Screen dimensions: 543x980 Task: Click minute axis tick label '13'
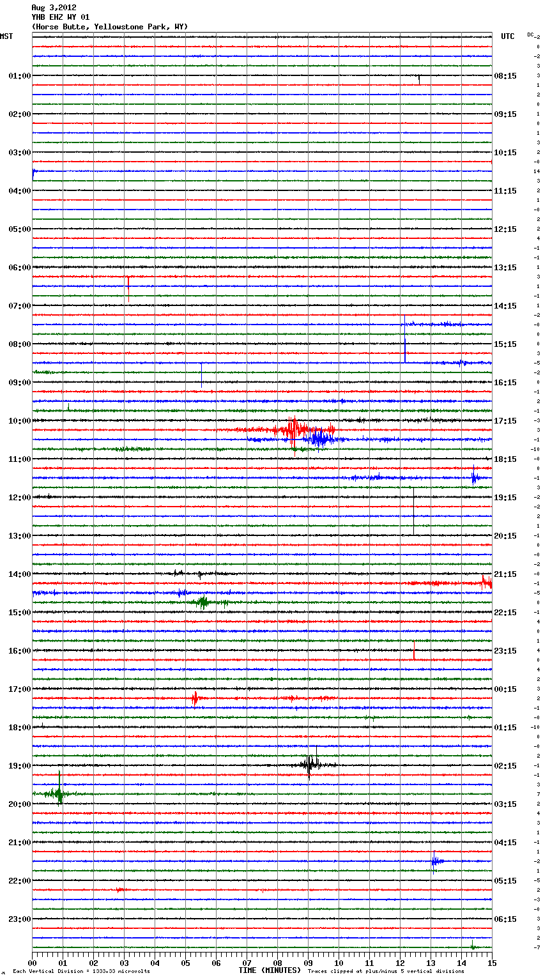pos(431,963)
